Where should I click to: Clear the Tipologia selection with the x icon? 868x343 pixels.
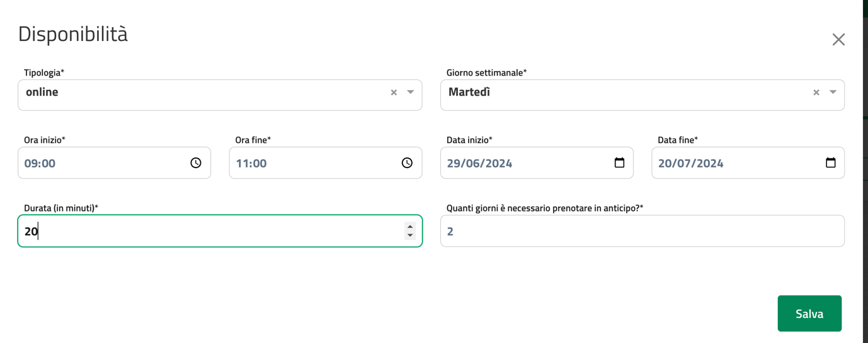(x=394, y=93)
